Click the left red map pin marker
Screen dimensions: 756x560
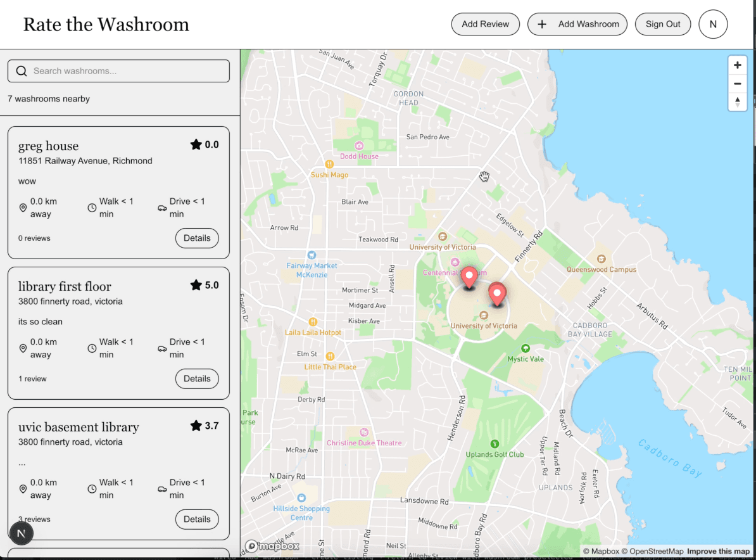(469, 277)
